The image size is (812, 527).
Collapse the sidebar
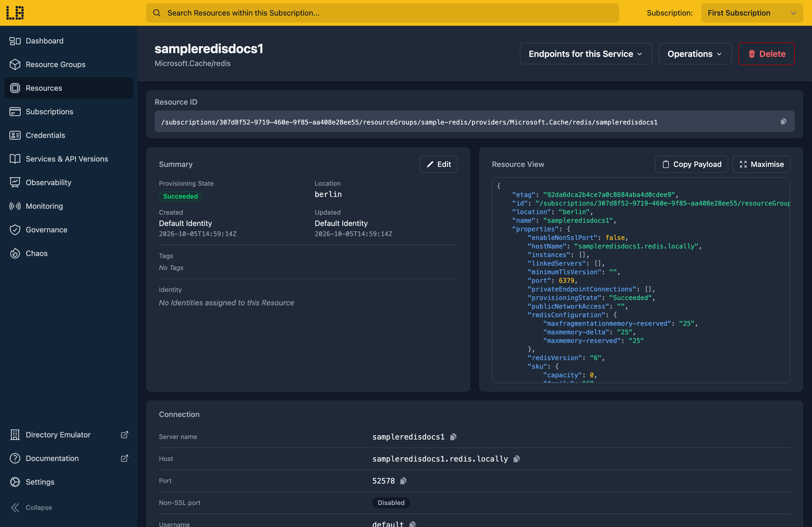coord(31,507)
